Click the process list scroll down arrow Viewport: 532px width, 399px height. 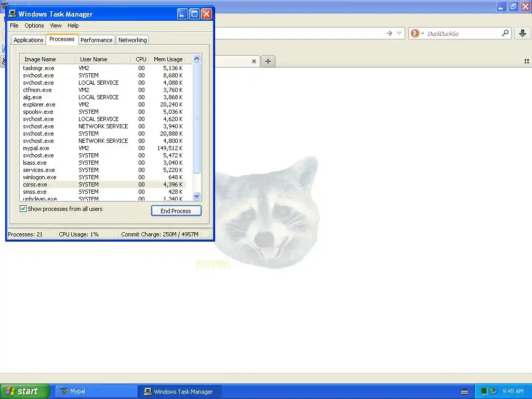click(x=196, y=196)
